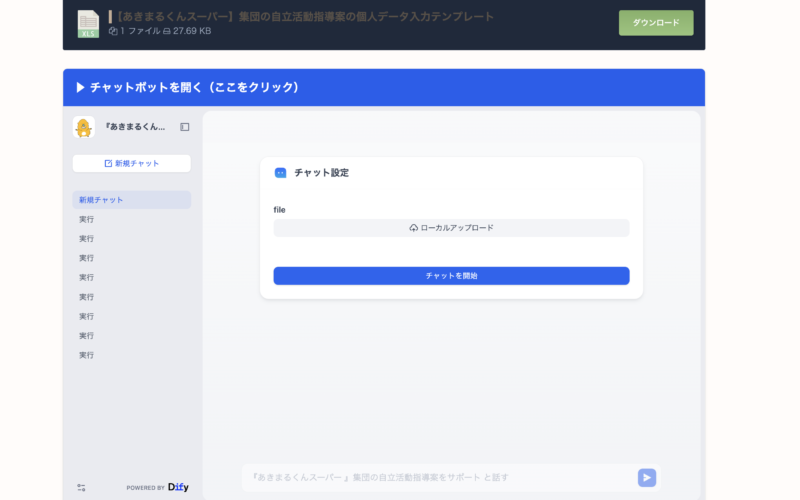This screenshot has height=500, width=800.
Task: Open the sidebar settings sliders icon
Action: click(x=81, y=487)
